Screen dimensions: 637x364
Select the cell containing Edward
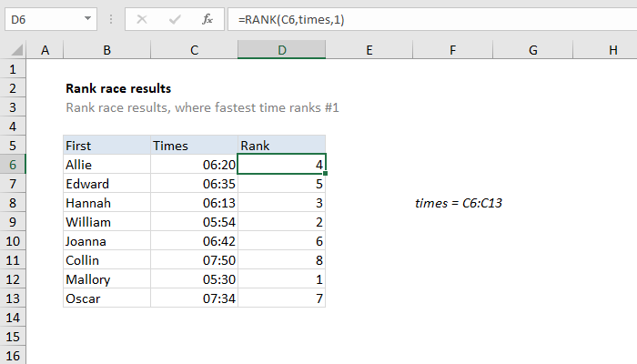106,184
